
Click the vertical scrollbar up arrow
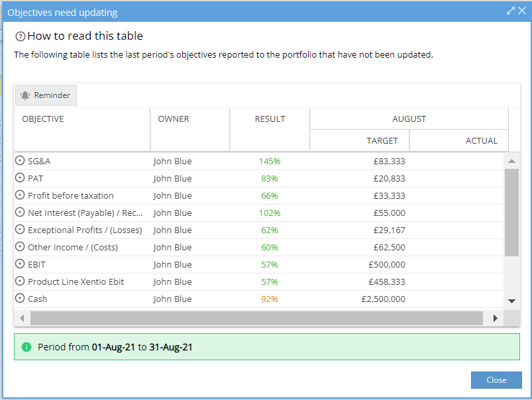click(x=511, y=161)
